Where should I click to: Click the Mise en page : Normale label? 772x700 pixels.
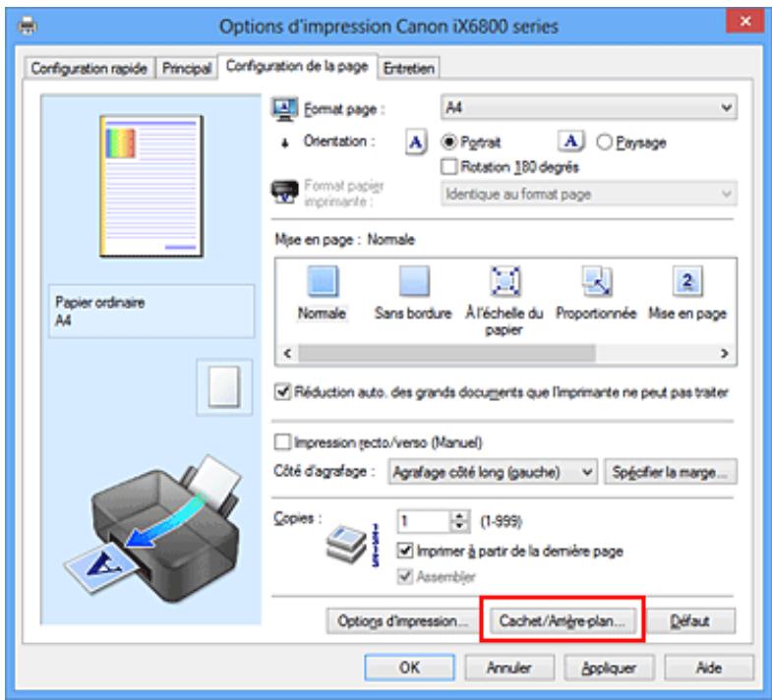click(344, 240)
